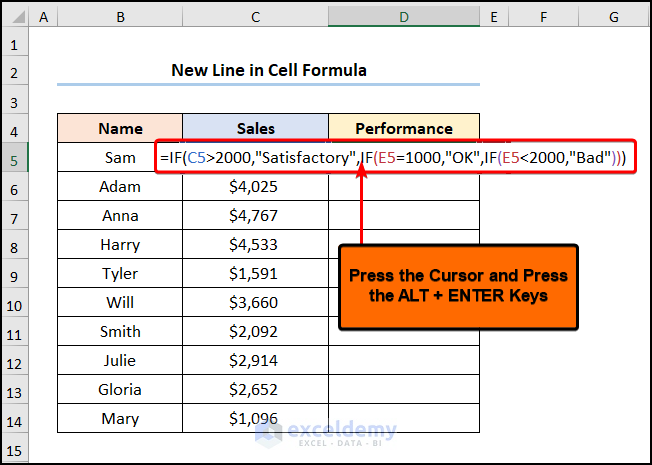Click the $3,660 sales cell

tap(256, 303)
